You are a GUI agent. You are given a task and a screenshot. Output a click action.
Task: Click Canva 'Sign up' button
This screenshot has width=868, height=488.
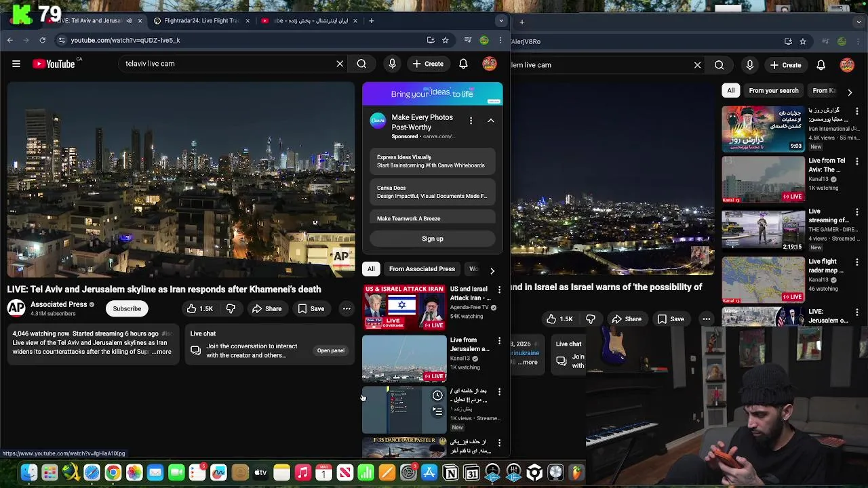pos(433,239)
